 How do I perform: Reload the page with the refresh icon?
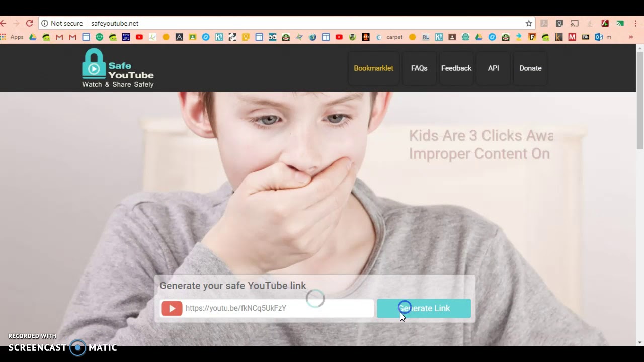29,23
